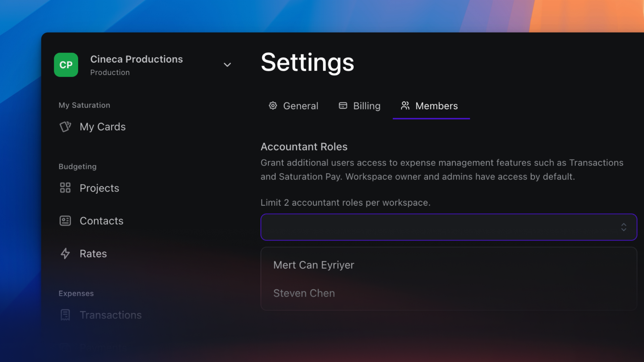Click the My Cards wallet icon
644x362 pixels.
pyautogui.click(x=65, y=127)
